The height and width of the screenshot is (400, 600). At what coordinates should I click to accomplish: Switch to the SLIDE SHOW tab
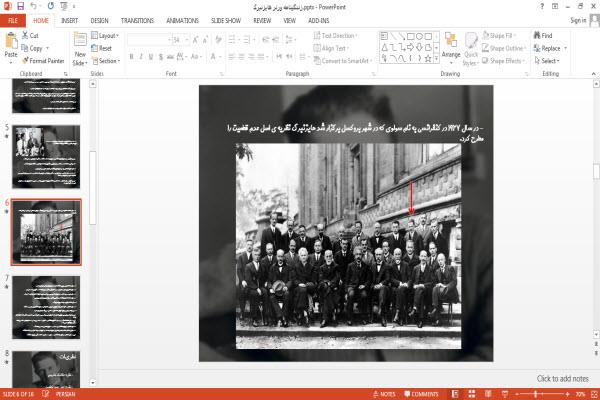226,21
